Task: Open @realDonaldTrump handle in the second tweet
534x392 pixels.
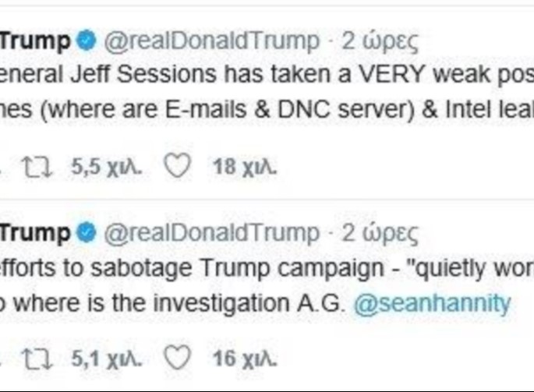Action: pyautogui.click(x=210, y=233)
